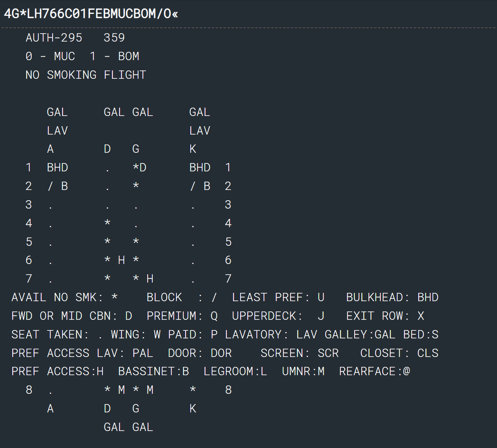The height and width of the screenshot is (448, 497).
Task: Choose available seat 5D
Action: click(107, 242)
